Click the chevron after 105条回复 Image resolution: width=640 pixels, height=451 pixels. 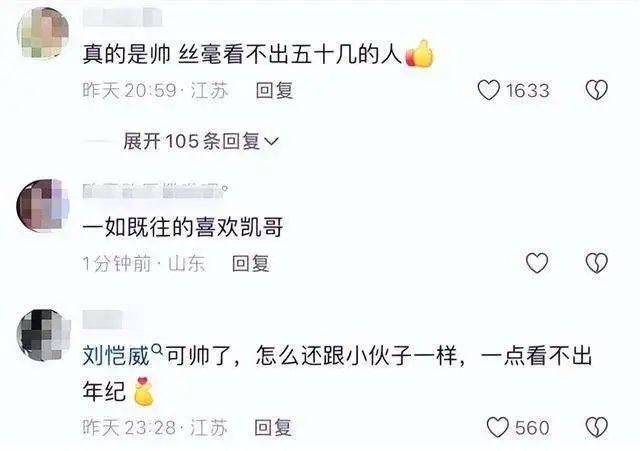pos(272,142)
